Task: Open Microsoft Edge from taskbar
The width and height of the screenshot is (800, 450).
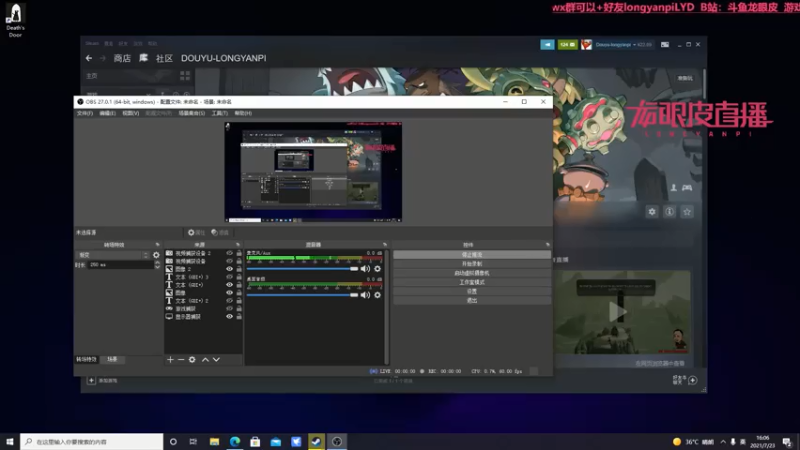Action: pos(235,442)
